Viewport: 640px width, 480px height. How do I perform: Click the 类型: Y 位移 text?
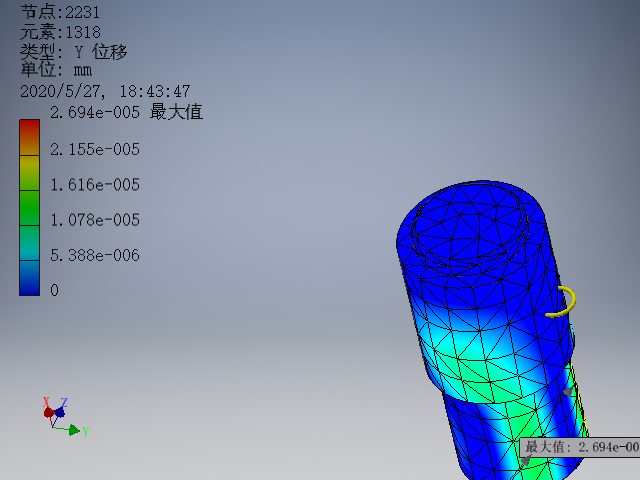pos(74,52)
